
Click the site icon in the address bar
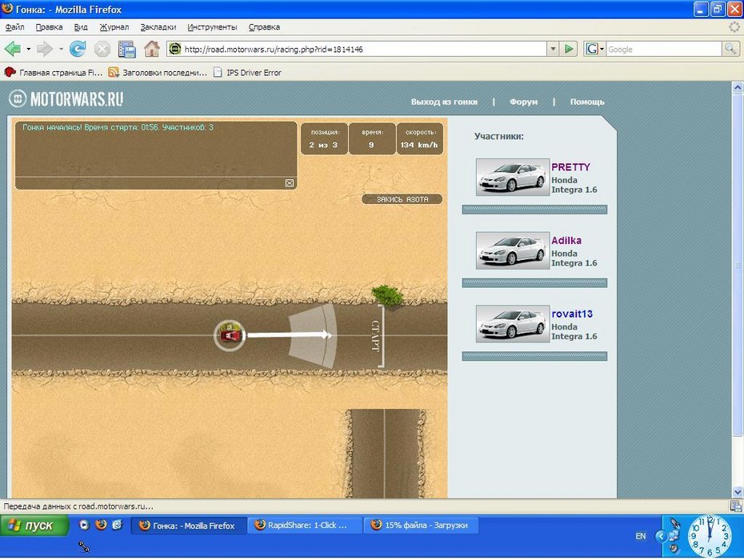point(174,49)
